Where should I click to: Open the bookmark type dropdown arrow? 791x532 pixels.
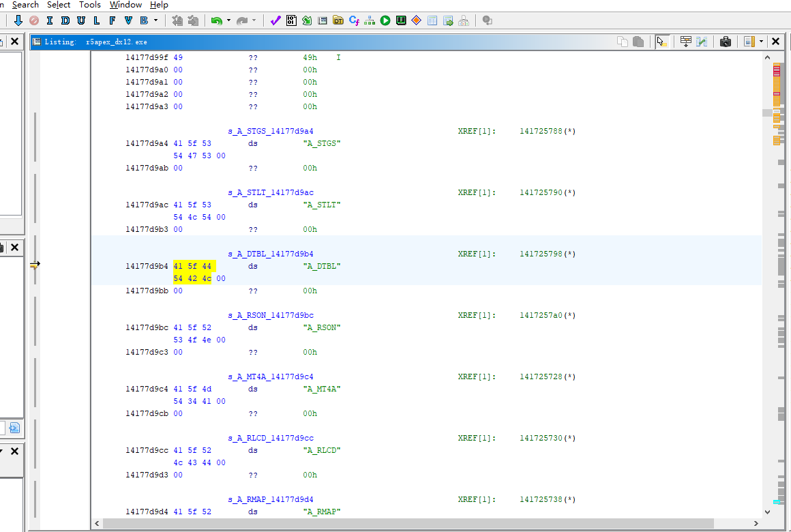[156, 20]
